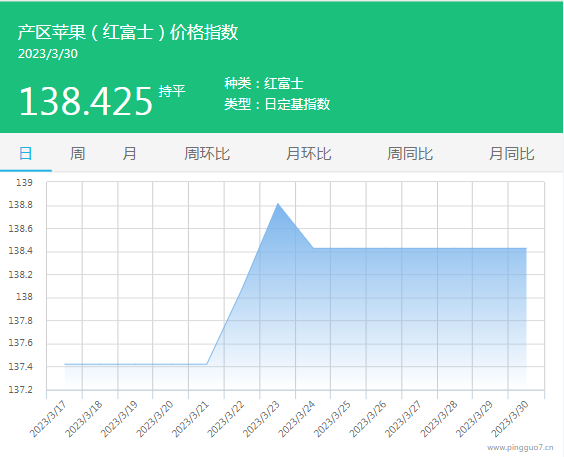Open the 周环比 tab
This screenshot has height=457, width=564.
(207, 154)
